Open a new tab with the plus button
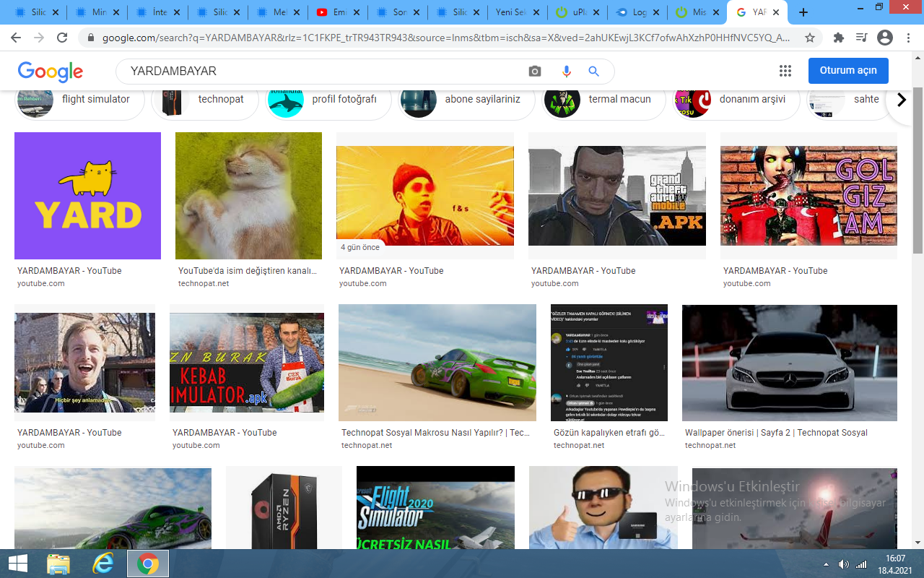Viewport: 924px width, 578px height. [x=803, y=12]
